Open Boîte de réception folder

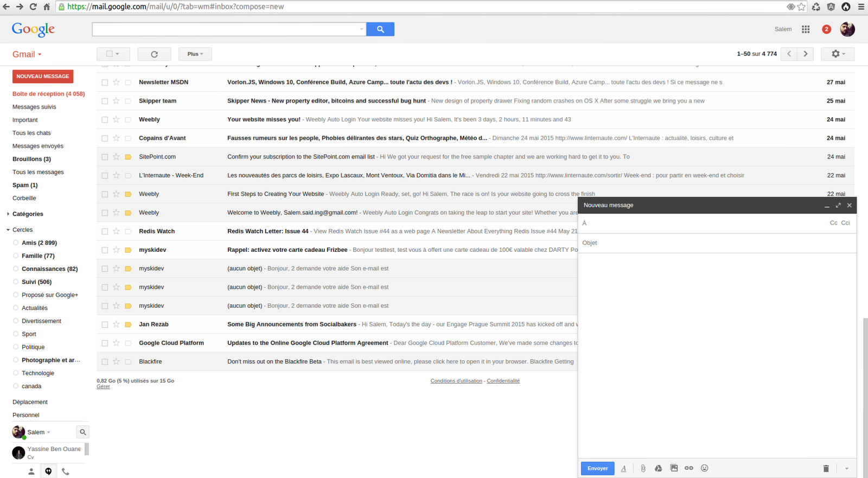(x=48, y=94)
